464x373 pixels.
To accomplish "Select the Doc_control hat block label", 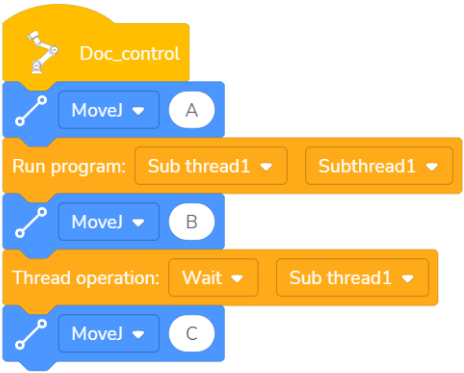I will [130, 54].
